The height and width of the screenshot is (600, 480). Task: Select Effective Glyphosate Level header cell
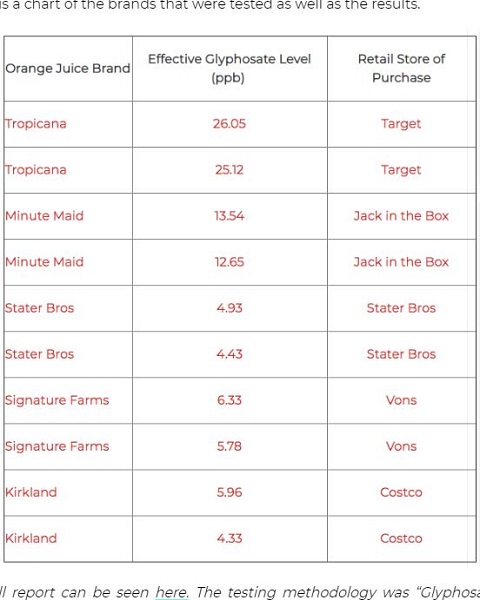point(229,68)
